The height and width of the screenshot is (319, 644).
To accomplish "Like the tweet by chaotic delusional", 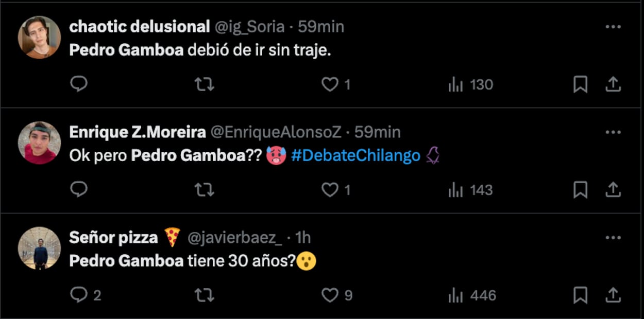I will tap(330, 84).
